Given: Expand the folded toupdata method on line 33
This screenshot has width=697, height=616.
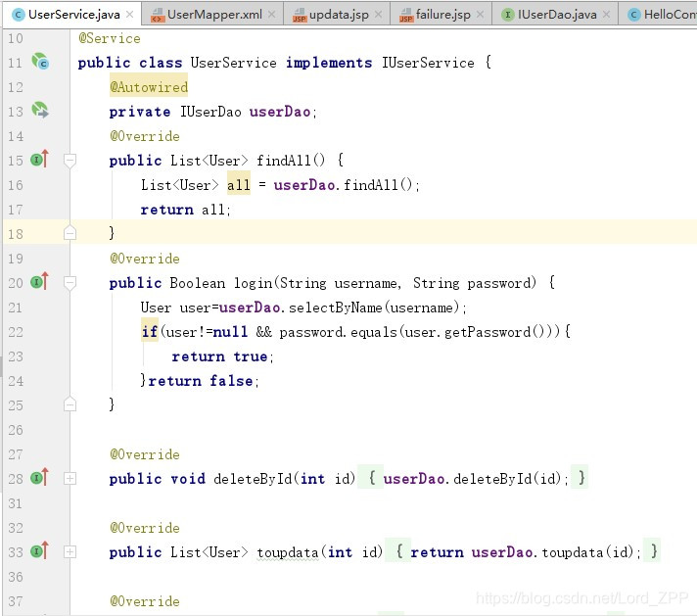Looking at the screenshot, I should (x=70, y=552).
